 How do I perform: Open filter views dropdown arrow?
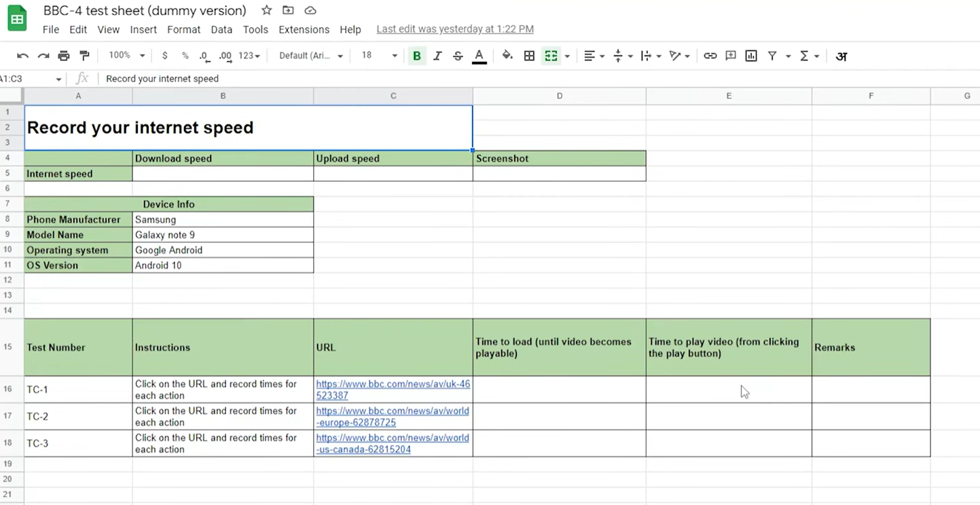tap(788, 56)
